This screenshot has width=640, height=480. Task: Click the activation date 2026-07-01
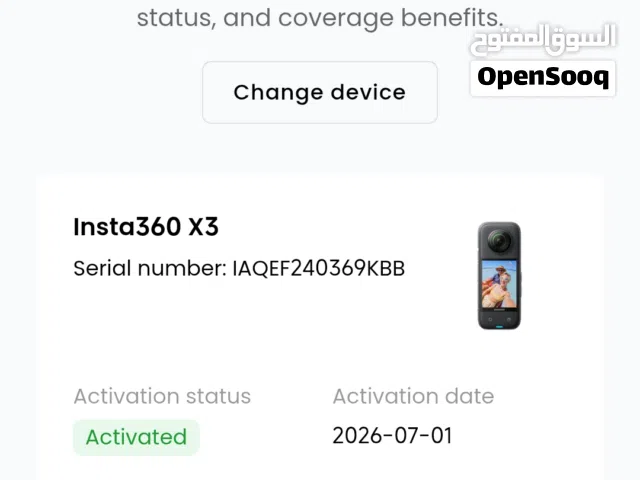point(392,436)
